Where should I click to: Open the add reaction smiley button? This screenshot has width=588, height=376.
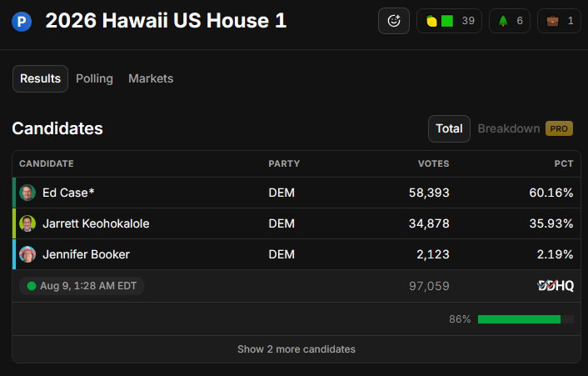coord(394,21)
